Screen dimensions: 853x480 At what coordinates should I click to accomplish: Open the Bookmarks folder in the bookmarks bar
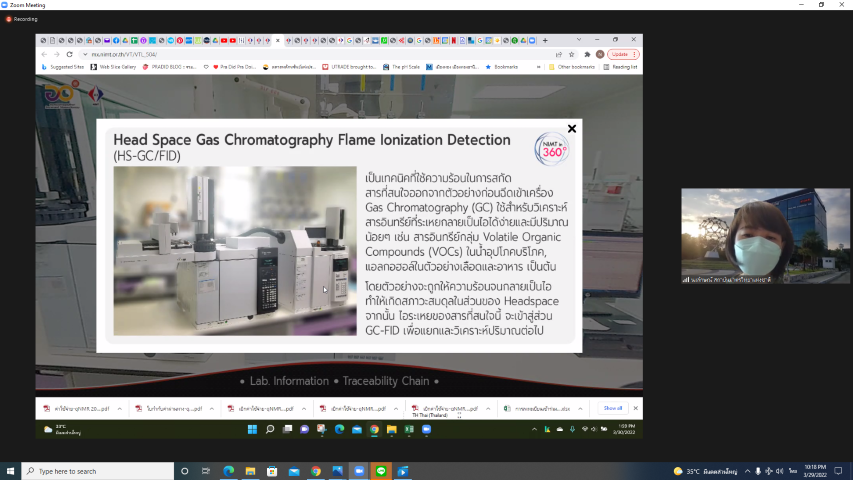click(x=504, y=67)
